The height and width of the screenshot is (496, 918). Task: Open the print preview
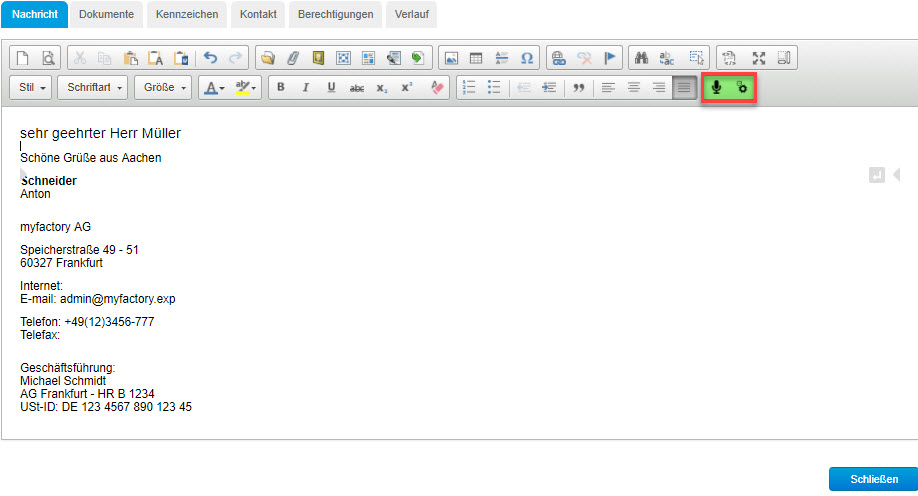tap(48, 58)
